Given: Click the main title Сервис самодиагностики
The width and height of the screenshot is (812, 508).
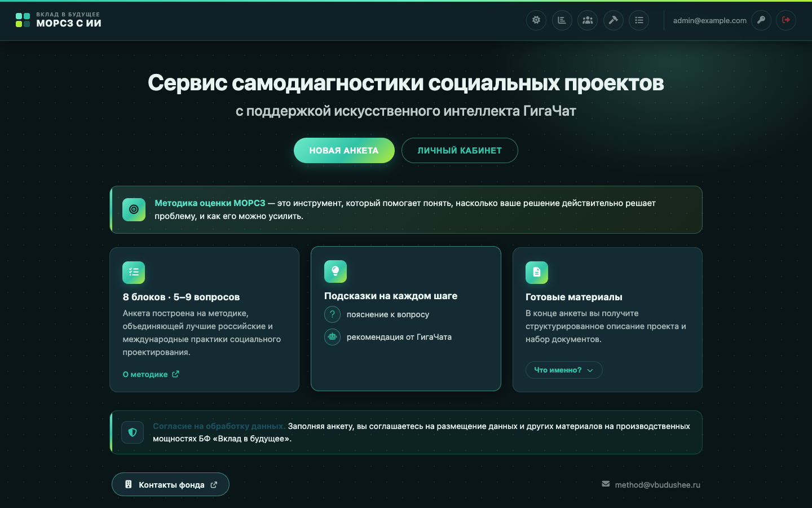Looking at the screenshot, I should [406, 83].
